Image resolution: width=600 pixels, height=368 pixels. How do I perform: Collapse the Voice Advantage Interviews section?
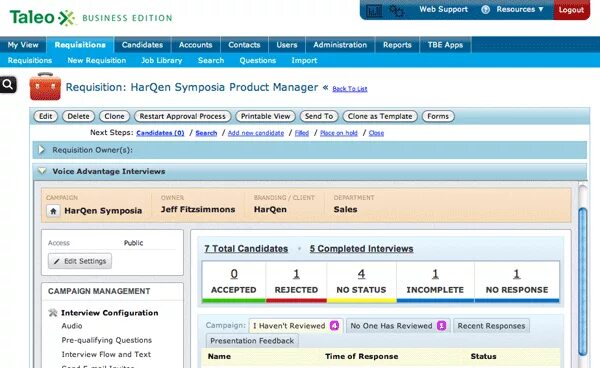42,171
